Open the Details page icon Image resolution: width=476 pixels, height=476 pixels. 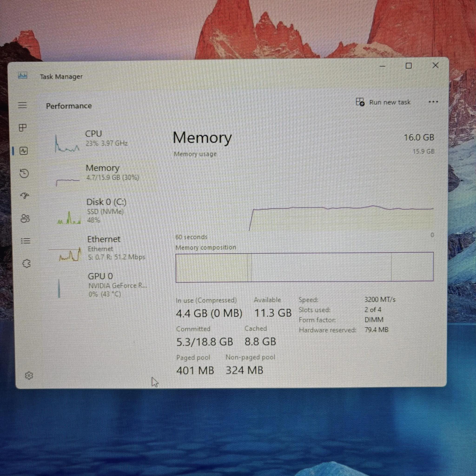pos(26,241)
